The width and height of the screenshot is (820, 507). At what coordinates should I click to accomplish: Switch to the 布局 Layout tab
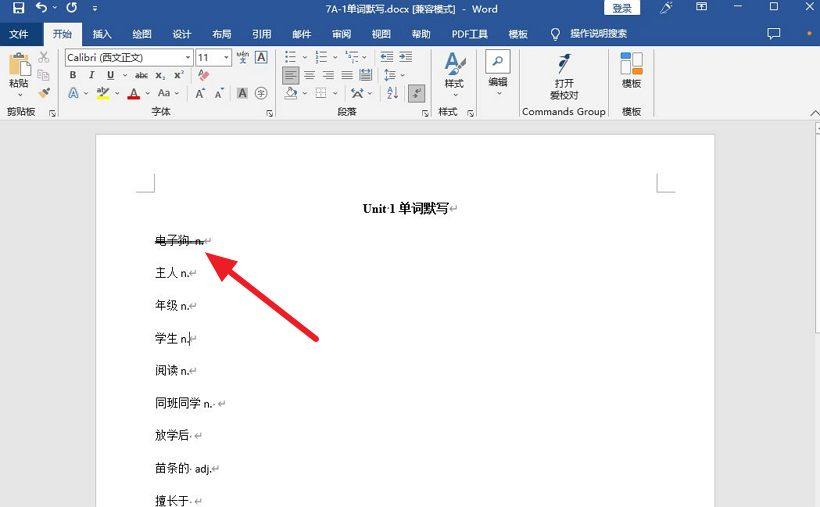coord(222,34)
